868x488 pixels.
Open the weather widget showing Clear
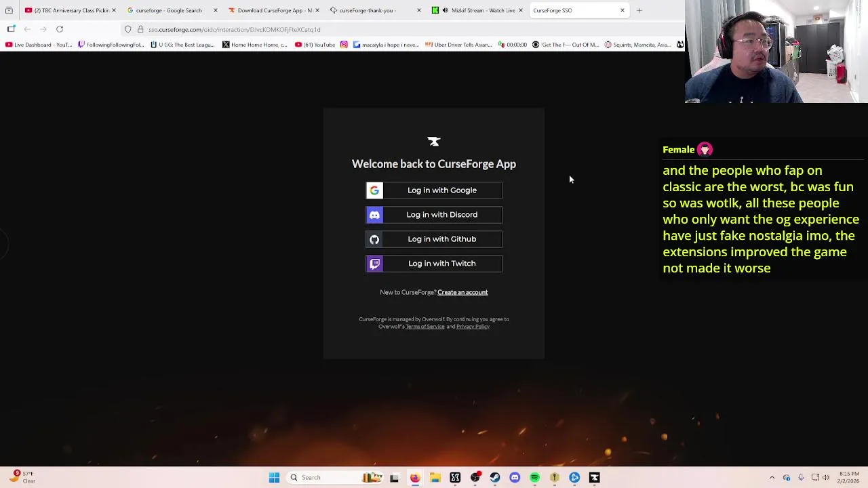click(22, 477)
